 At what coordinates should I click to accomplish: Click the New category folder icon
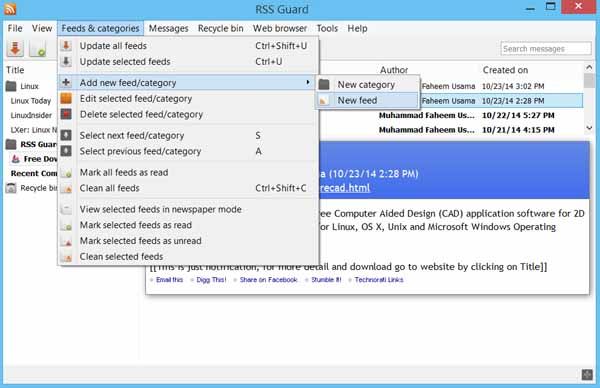[324, 85]
